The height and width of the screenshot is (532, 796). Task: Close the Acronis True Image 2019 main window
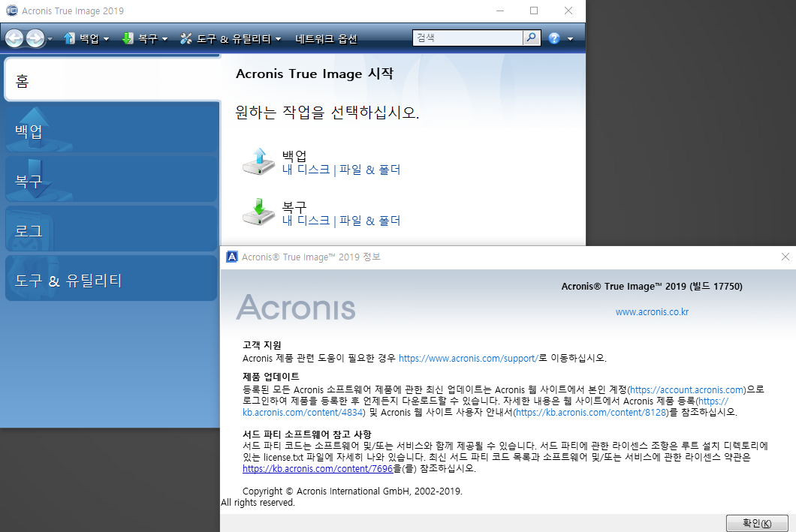click(x=568, y=11)
